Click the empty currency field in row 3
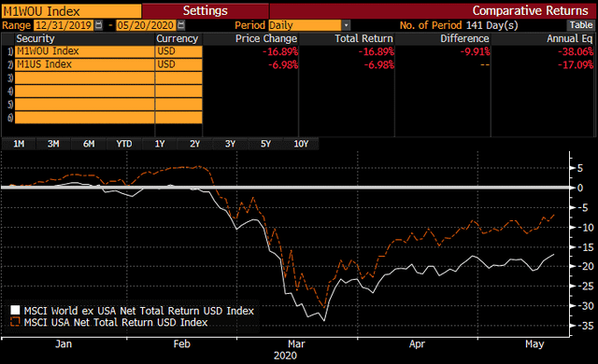 [x=178, y=77]
